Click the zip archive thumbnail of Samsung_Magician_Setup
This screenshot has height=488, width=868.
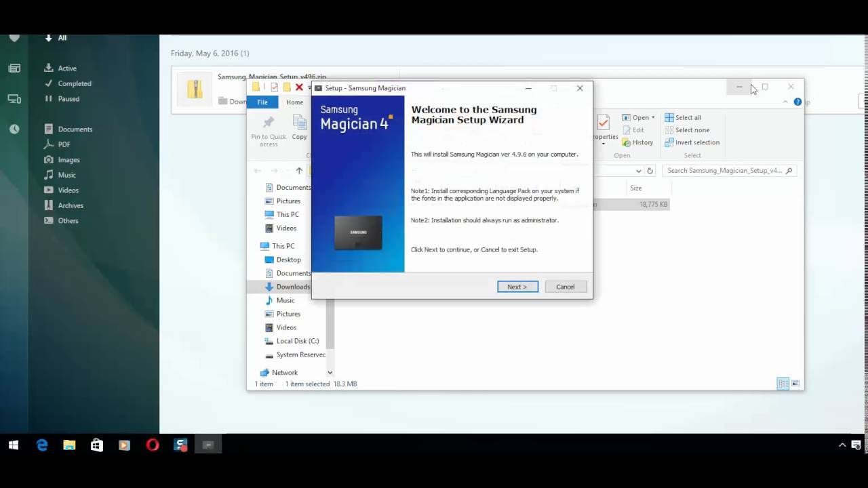(195, 89)
